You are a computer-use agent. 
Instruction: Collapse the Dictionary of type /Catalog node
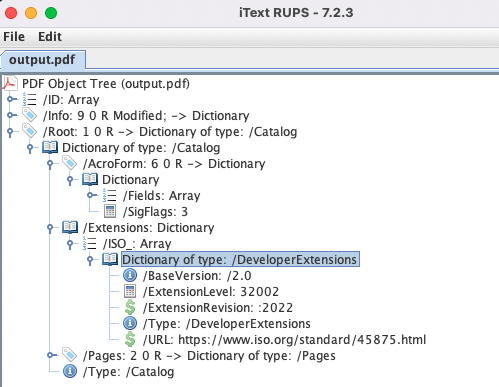30,148
